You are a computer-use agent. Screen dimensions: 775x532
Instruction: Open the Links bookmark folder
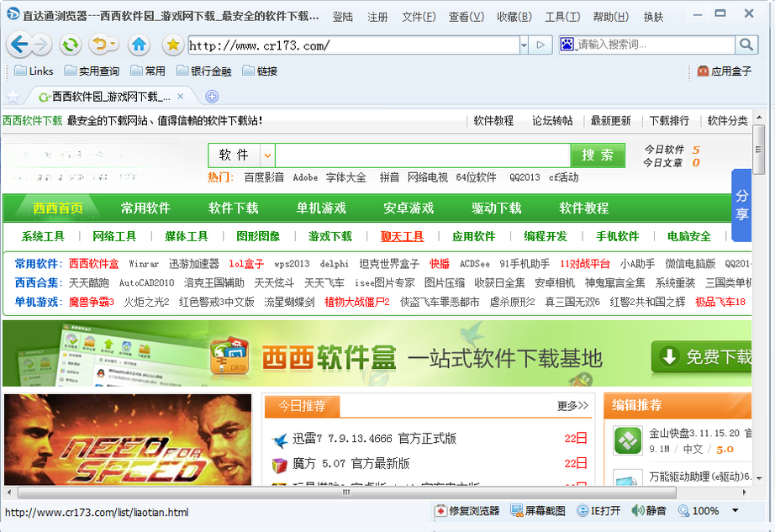tap(34, 71)
